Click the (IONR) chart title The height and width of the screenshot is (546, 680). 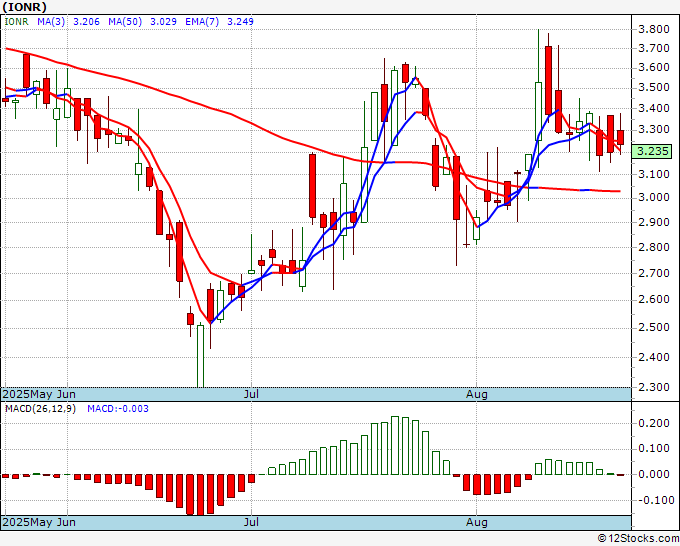[24, 7]
